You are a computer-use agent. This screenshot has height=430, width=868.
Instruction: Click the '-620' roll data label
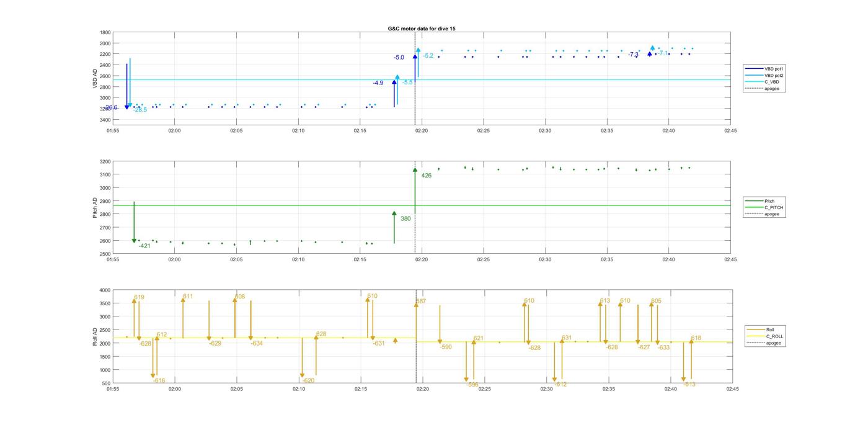point(308,380)
